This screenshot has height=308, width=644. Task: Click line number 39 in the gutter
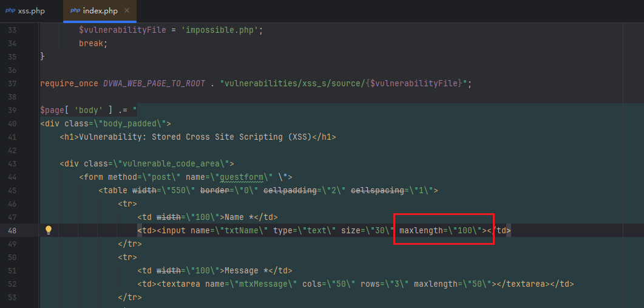(x=13, y=110)
